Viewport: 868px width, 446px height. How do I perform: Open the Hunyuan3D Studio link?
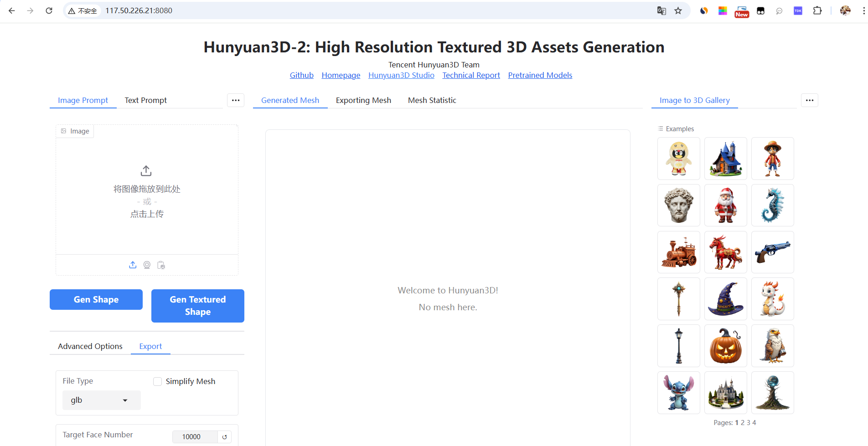coord(401,75)
